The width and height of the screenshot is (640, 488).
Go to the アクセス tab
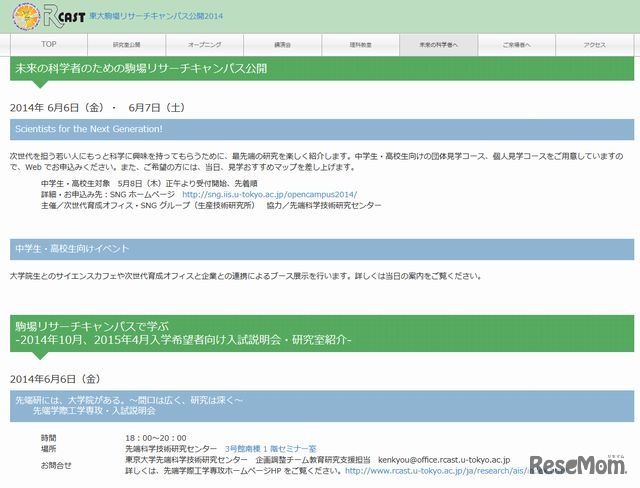tap(594, 44)
